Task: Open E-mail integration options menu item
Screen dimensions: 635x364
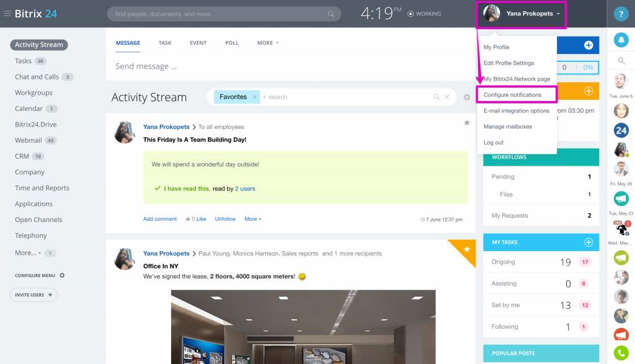Action: pos(517,110)
